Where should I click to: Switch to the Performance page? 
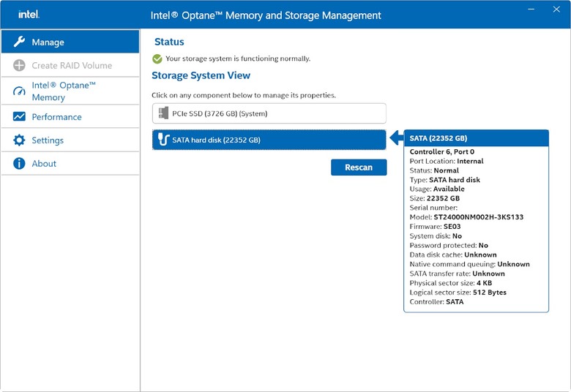click(x=70, y=116)
